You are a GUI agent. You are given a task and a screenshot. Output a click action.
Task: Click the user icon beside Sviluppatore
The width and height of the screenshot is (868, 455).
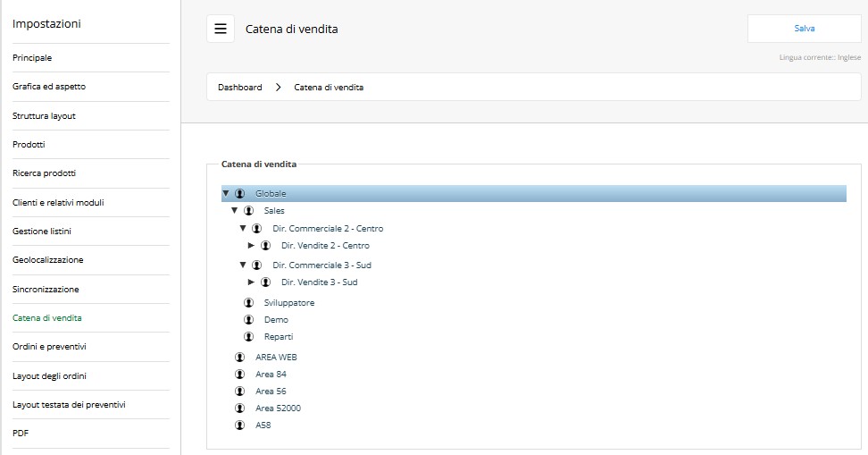click(248, 303)
